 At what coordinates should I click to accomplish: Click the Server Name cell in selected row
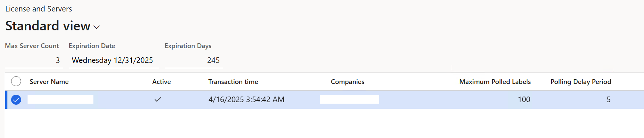pos(60,100)
